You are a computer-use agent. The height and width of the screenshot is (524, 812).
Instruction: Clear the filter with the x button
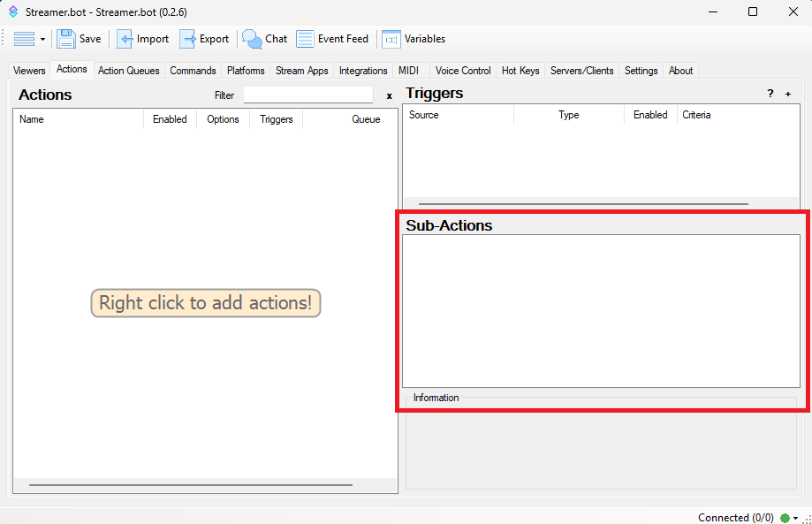pos(390,95)
